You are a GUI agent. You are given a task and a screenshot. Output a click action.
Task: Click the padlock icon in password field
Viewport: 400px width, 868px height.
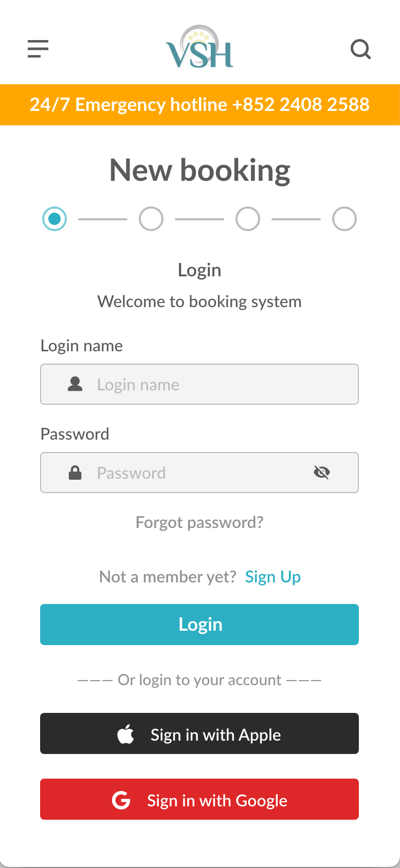75,473
